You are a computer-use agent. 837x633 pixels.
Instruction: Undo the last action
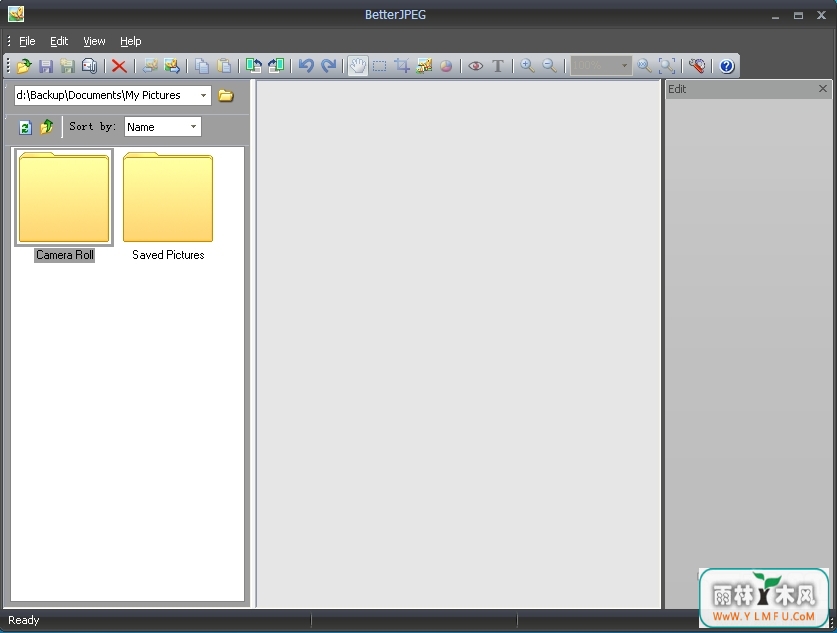click(x=306, y=66)
